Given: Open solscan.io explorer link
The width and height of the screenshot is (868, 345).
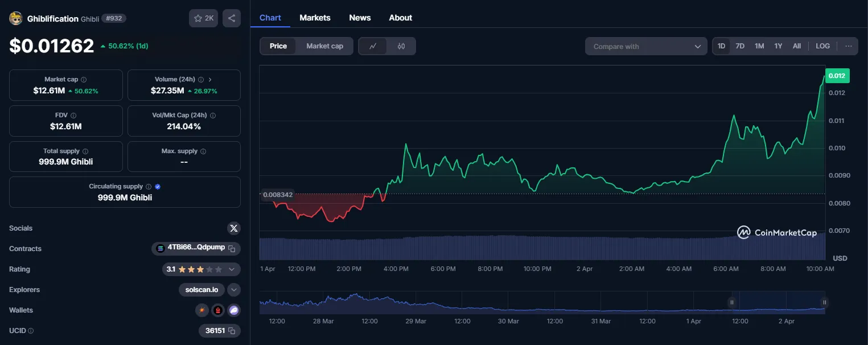Looking at the screenshot, I should click(202, 290).
